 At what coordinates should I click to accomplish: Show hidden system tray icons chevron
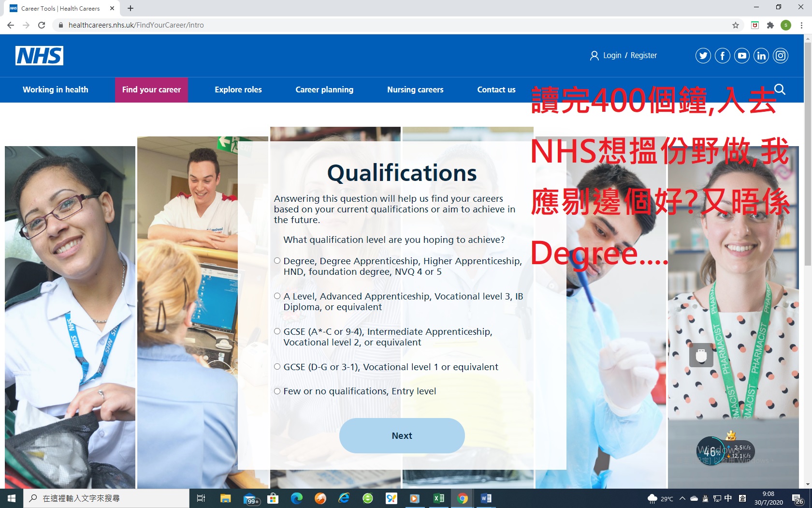coord(682,498)
